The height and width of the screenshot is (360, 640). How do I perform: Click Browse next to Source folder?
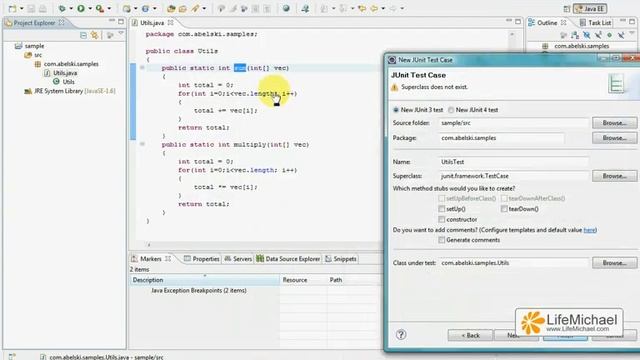614,123
